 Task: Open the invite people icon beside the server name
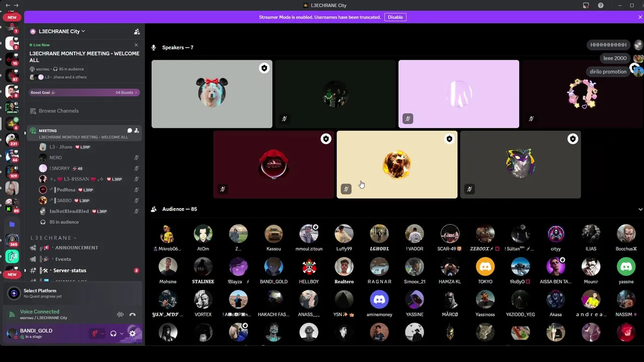[x=137, y=31]
